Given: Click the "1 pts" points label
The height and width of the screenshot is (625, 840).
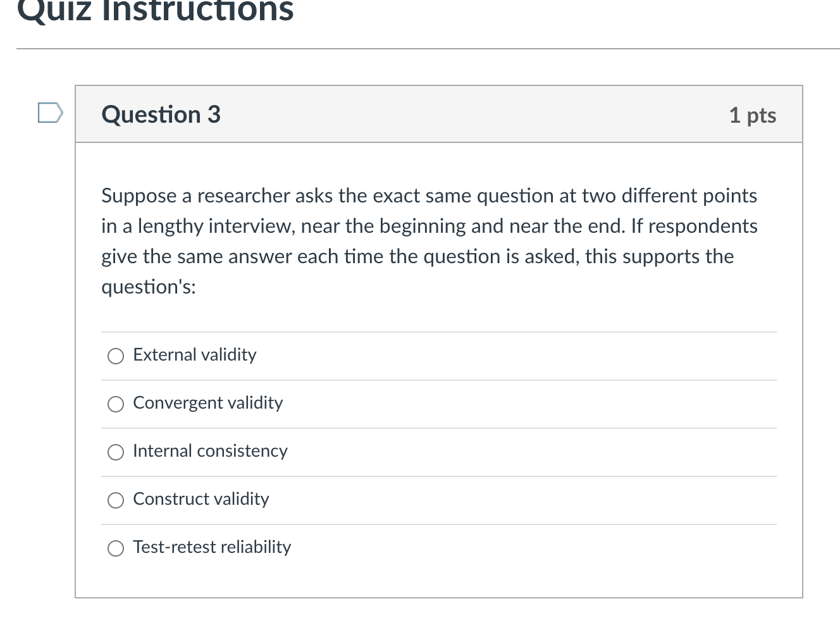Looking at the screenshot, I should (x=752, y=115).
